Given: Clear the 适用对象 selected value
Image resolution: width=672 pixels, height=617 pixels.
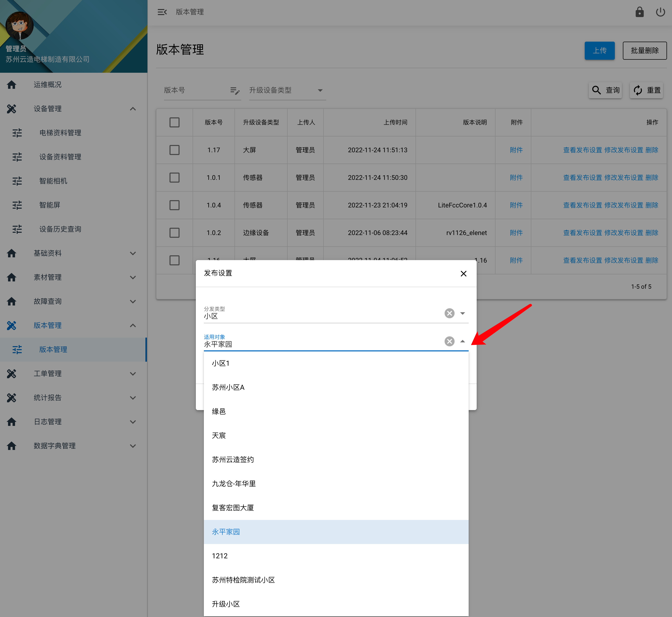Looking at the screenshot, I should [449, 341].
